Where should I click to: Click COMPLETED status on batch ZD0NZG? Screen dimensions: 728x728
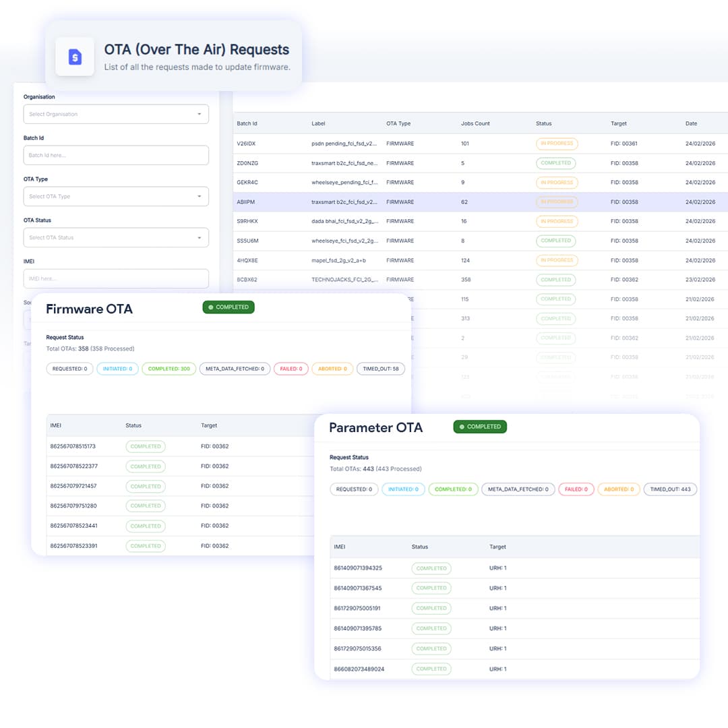point(555,163)
